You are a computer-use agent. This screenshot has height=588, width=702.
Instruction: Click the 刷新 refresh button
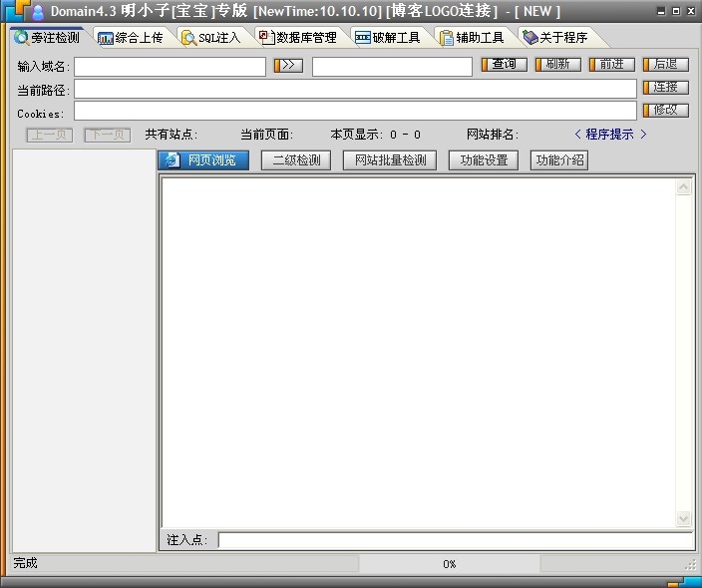[x=557, y=65]
